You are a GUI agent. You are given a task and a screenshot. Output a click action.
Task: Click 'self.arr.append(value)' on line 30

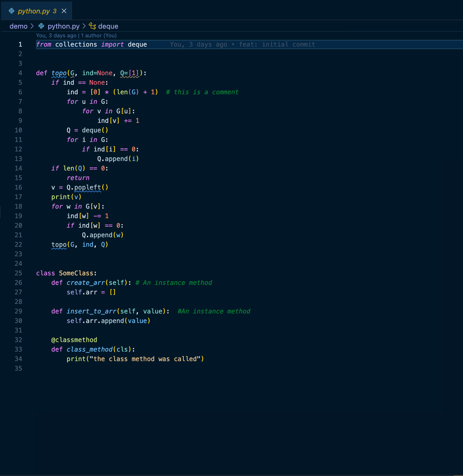pos(109,321)
